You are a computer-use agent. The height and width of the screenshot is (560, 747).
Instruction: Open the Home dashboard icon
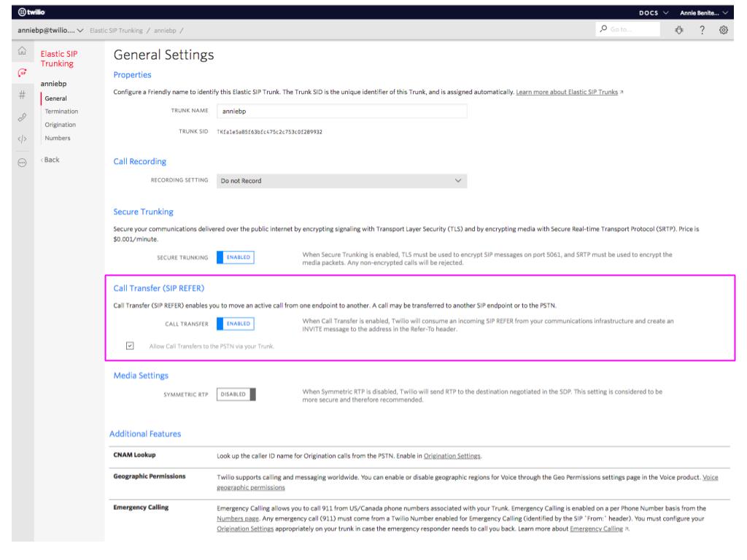coord(22,51)
